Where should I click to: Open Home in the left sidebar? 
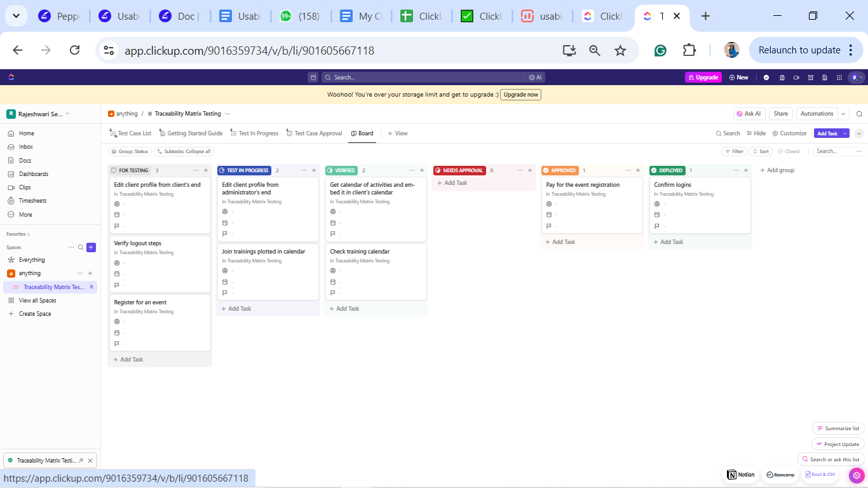tap(26, 133)
